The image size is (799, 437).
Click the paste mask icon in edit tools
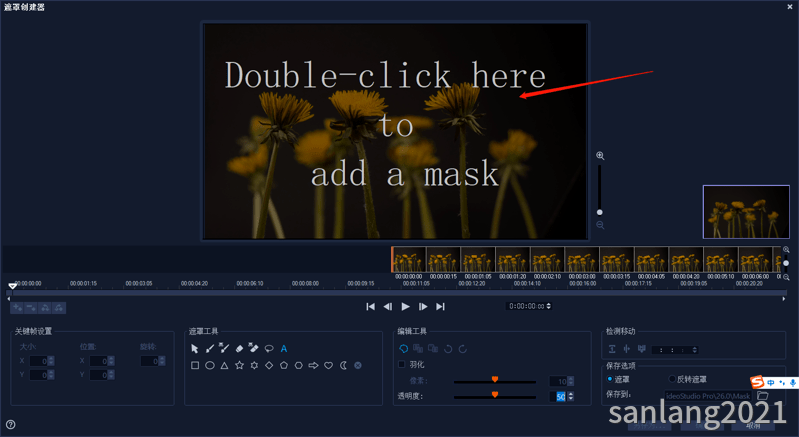pyautogui.click(x=433, y=349)
